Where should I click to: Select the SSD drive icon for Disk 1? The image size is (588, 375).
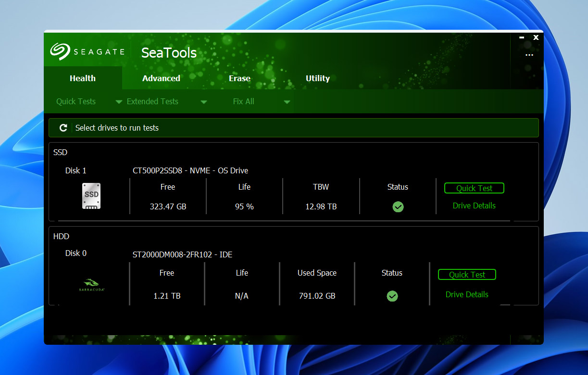91,196
